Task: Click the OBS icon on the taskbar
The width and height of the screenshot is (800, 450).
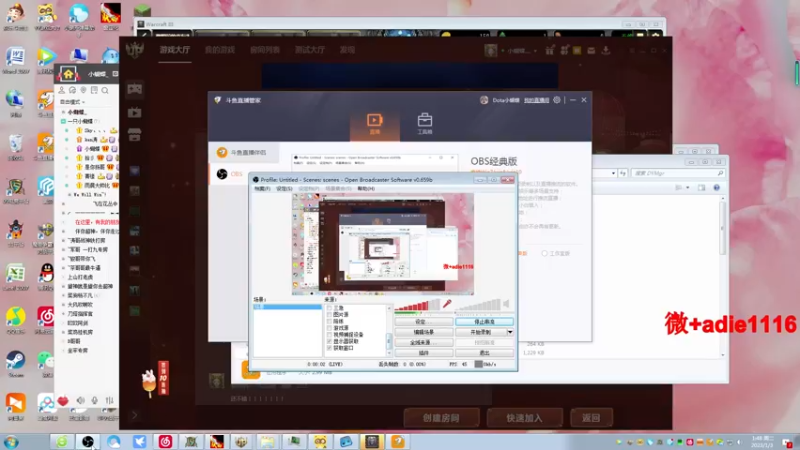Action: (88, 442)
